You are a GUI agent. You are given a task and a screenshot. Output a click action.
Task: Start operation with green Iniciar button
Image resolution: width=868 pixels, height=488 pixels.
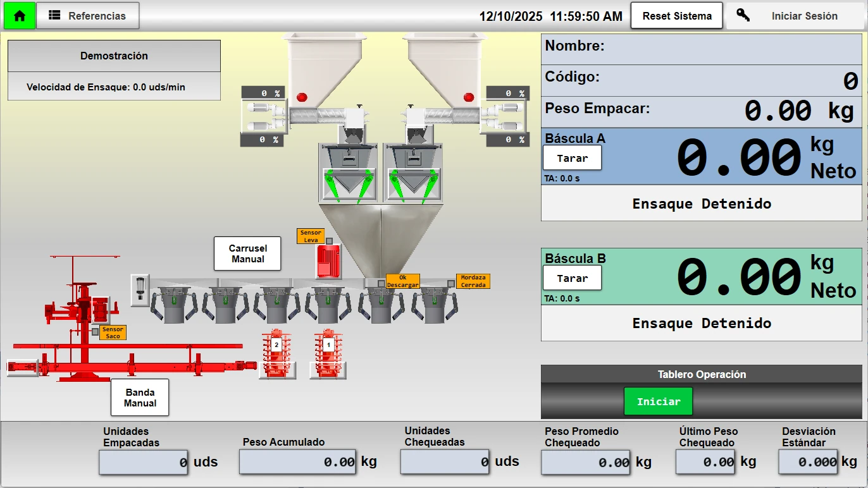(658, 401)
